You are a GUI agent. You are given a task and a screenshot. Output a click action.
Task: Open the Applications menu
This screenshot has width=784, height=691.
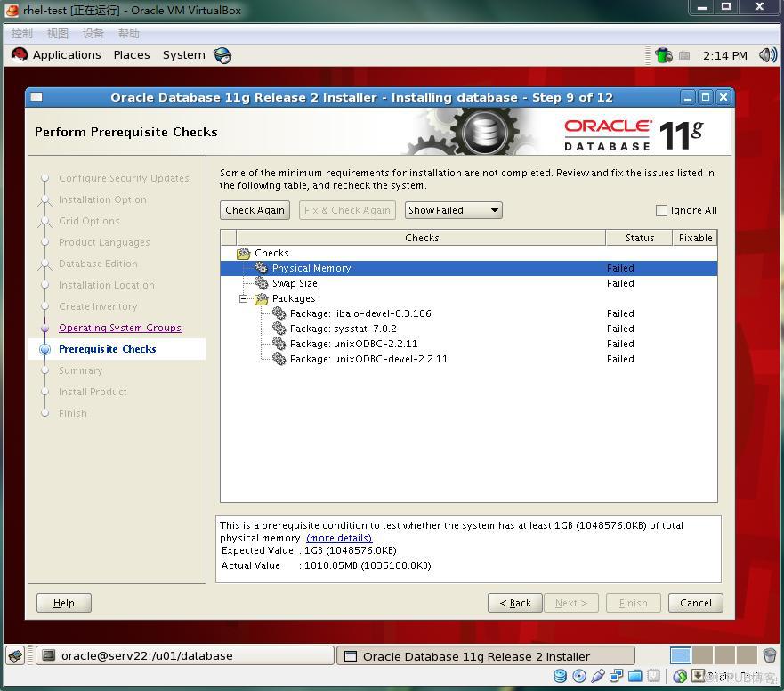(x=67, y=55)
